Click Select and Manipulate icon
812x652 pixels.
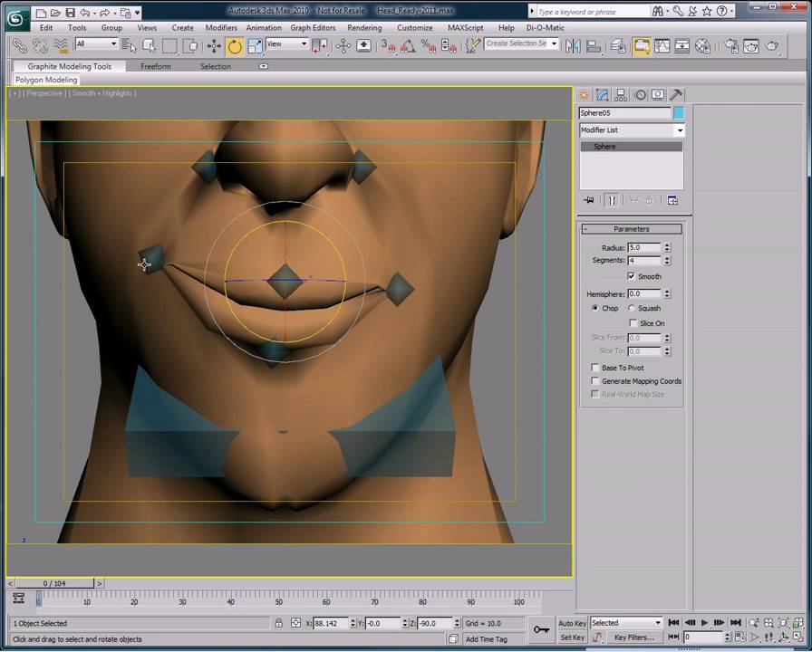click(x=343, y=46)
